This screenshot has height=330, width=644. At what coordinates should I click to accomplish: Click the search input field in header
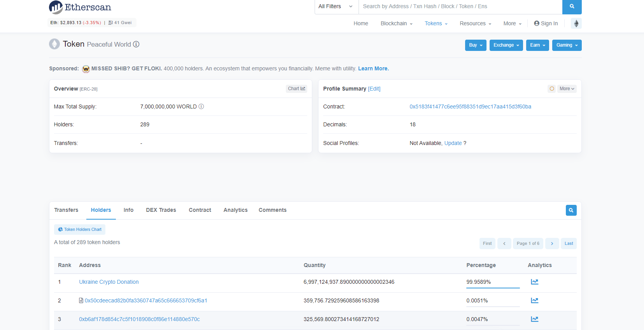tap(460, 7)
